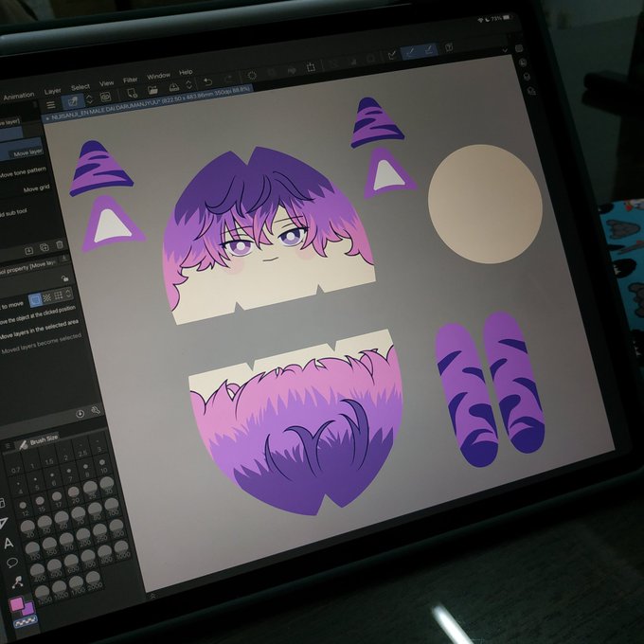
Task: Click the Undo arrow icon
Action: pyautogui.click(x=207, y=81)
